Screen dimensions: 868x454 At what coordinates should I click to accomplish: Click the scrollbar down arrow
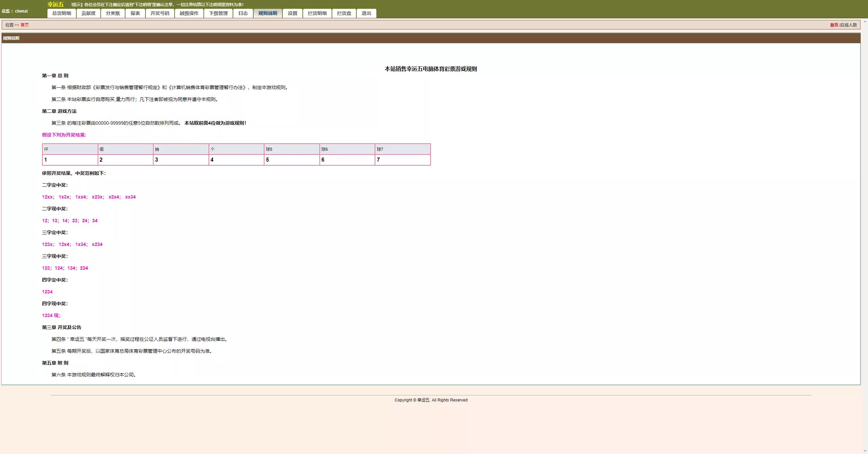tap(865, 451)
